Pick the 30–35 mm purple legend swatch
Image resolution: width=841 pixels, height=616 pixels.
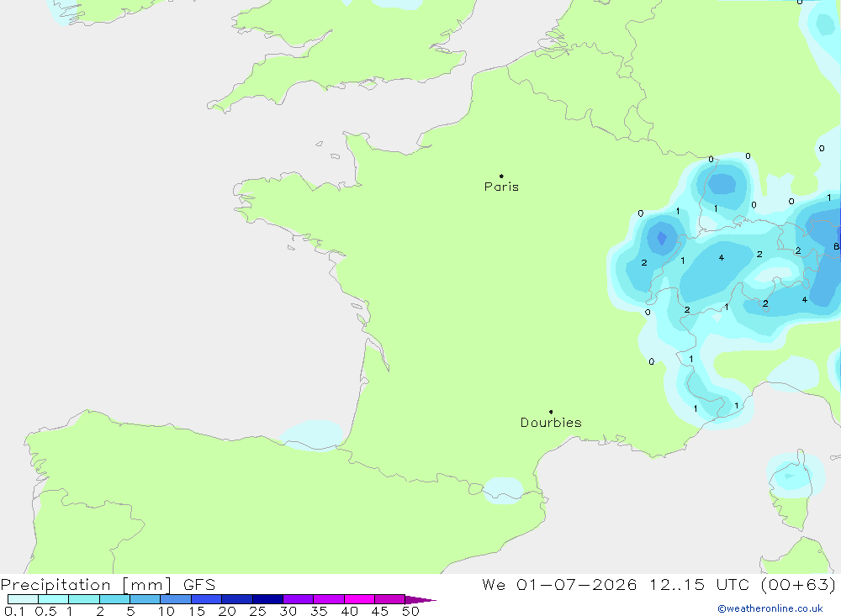(x=299, y=599)
